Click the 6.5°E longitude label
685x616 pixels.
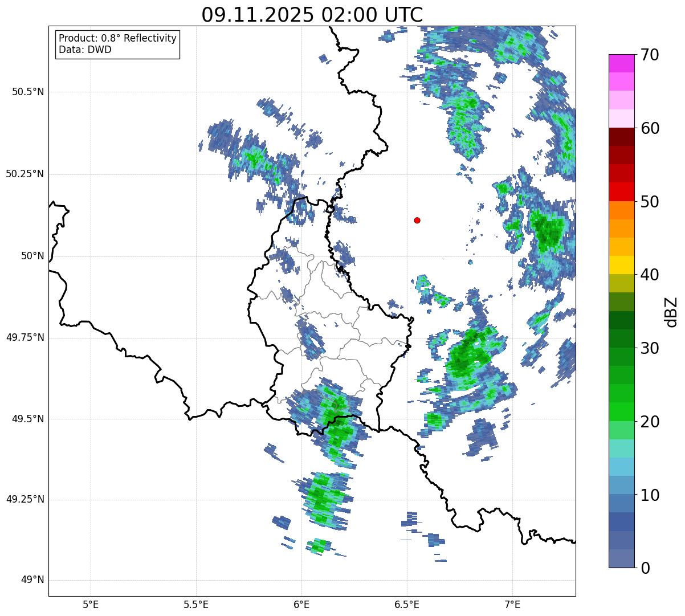pyautogui.click(x=407, y=604)
